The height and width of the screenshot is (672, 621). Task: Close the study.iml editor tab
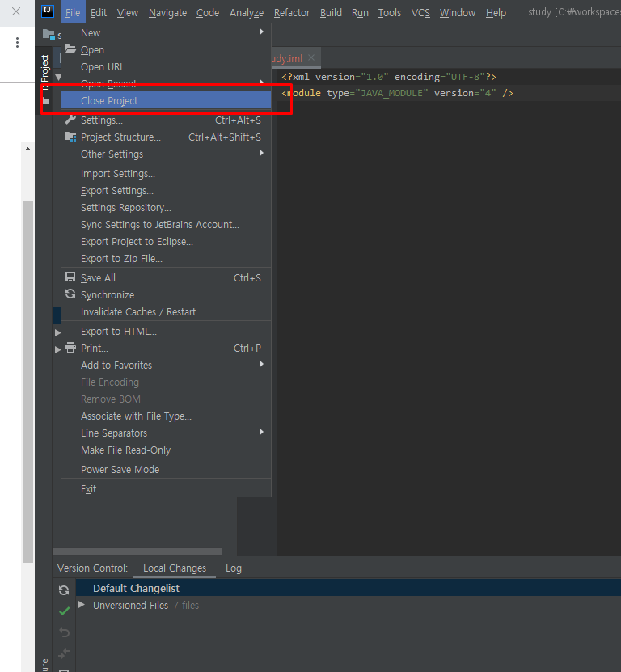click(x=311, y=57)
